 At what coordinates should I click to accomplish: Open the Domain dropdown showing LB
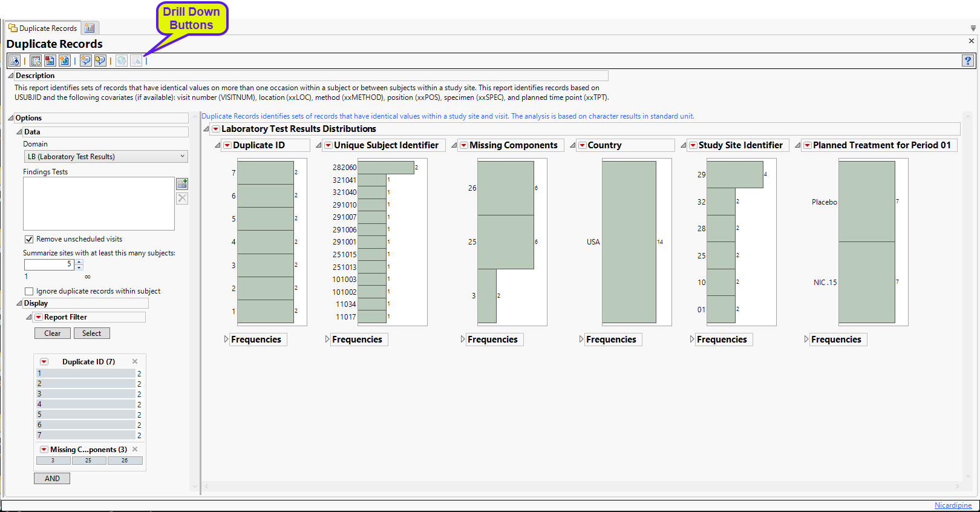tap(106, 157)
